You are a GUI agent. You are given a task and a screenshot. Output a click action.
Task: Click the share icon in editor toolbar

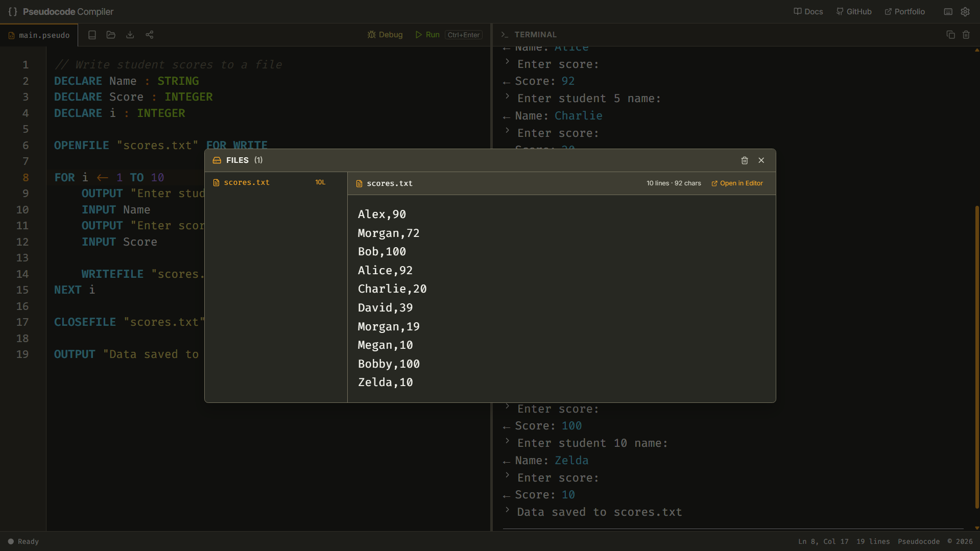click(150, 35)
